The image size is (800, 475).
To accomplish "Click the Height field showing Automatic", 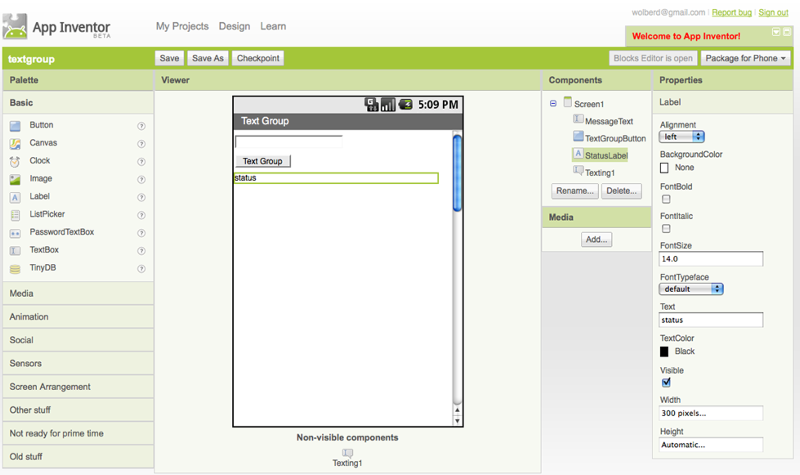I will tap(711, 444).
